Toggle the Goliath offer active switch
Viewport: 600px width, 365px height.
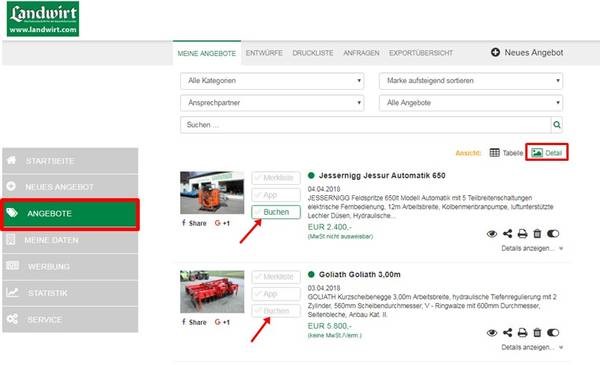click(553, 332)
